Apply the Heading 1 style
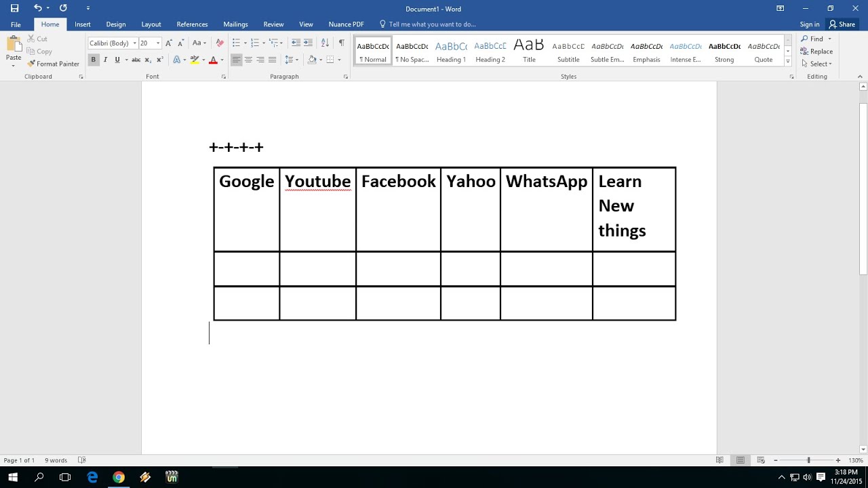The width and height of the screenshot is (868, 488). [451, 52]
